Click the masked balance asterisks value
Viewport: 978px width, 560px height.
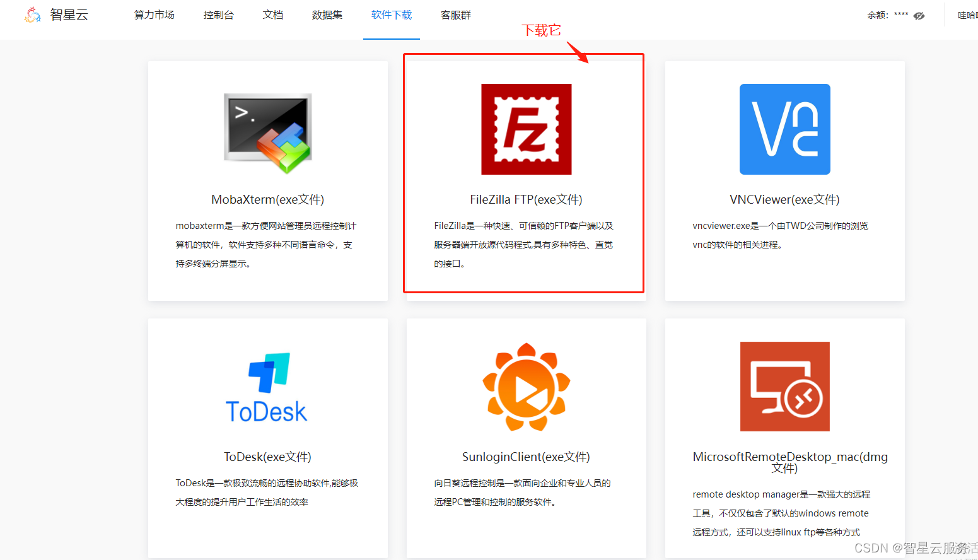[x=901, y=15]
